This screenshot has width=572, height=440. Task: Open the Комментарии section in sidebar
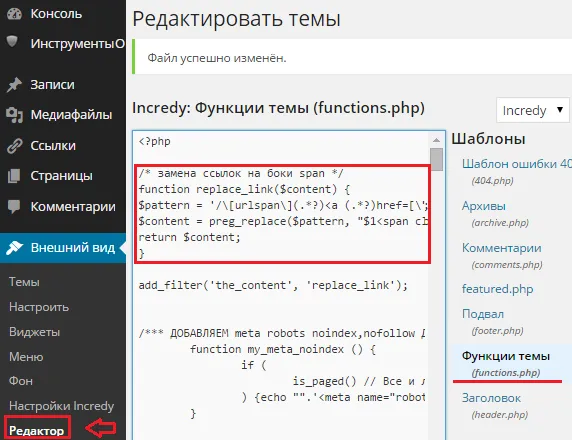tap(73, 207)
